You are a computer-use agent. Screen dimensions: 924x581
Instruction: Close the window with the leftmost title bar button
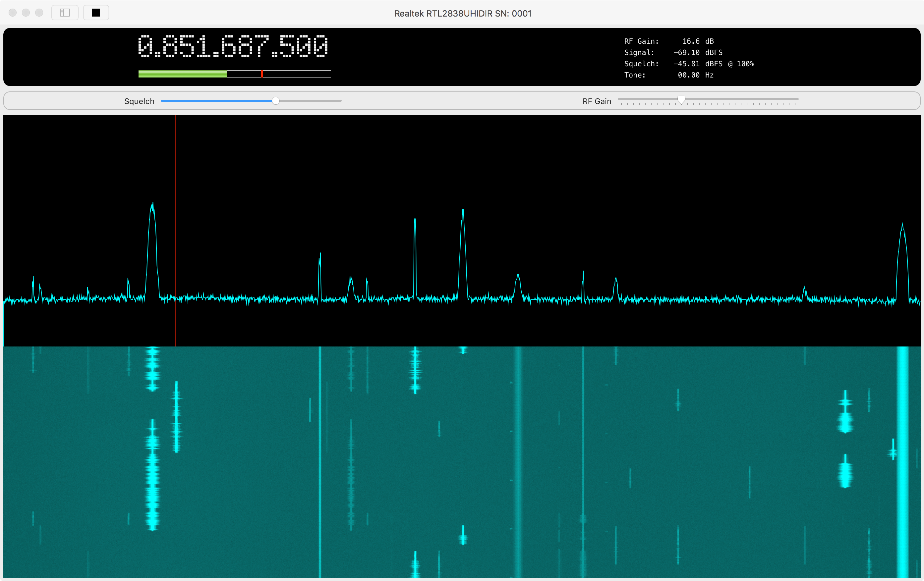point(13,13)
